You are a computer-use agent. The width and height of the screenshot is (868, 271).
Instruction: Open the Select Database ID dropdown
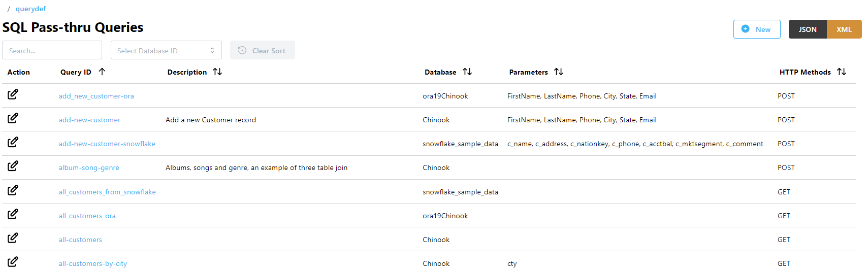[166, 50]
